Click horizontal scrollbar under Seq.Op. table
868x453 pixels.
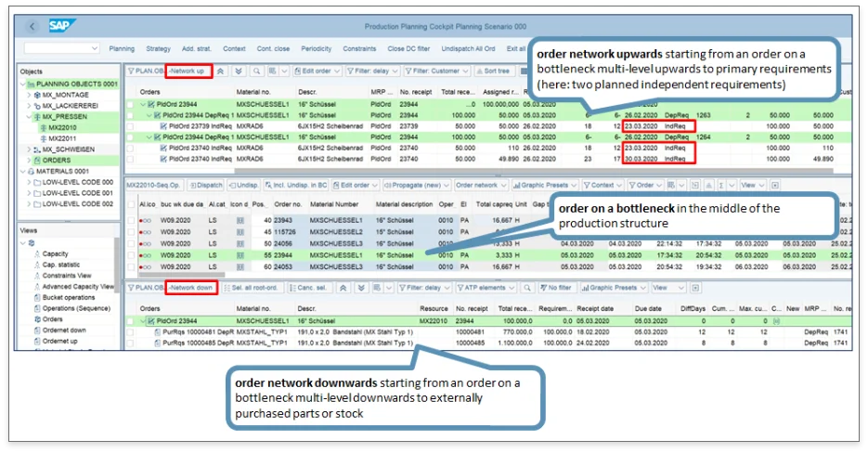pyautogui.click(x=182, y=275)
